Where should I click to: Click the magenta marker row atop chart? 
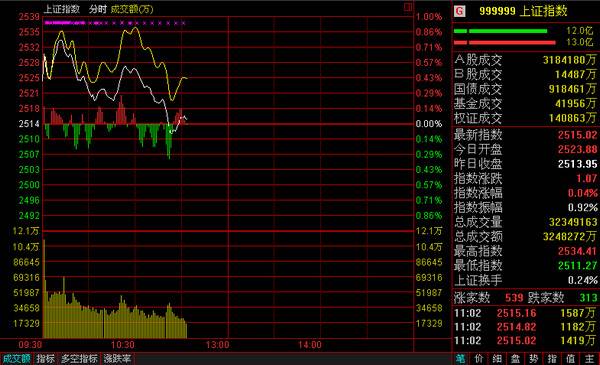115,23
